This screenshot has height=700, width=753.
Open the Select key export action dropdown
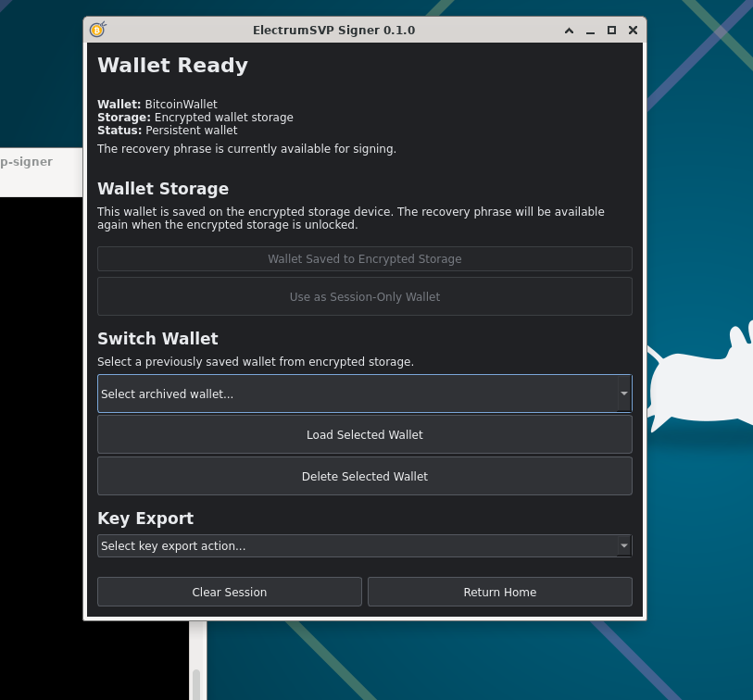pyautogui.click(x=365, y=546)
